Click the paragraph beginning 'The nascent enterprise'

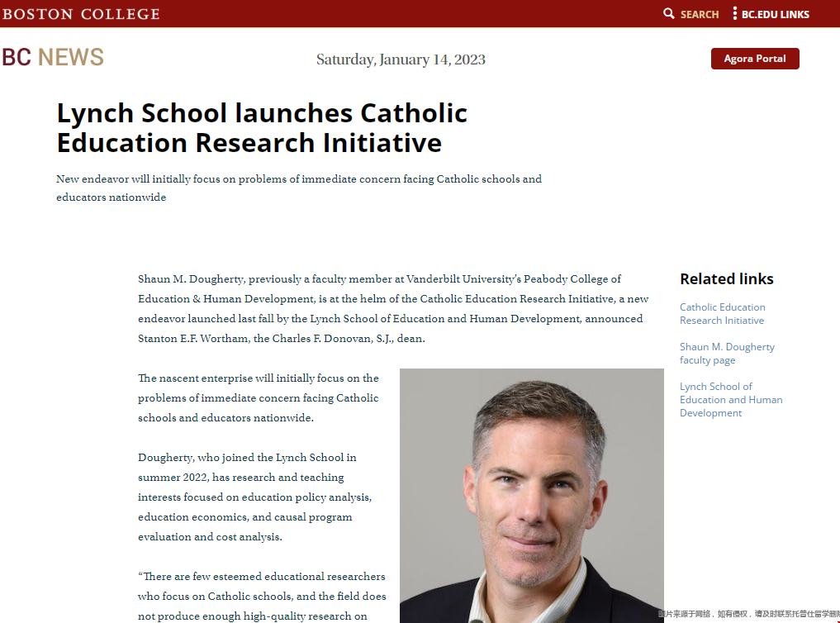(x=259, y=398)
